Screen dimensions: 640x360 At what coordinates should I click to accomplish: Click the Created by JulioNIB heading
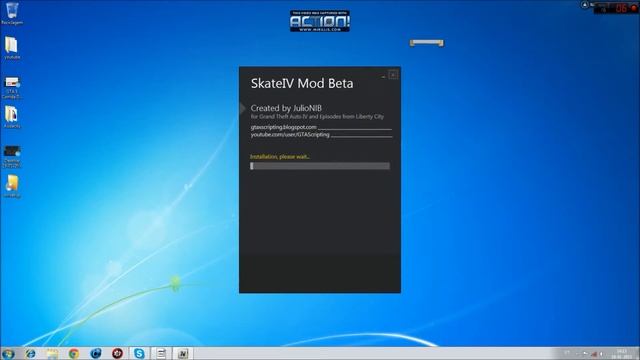(286, 108)
